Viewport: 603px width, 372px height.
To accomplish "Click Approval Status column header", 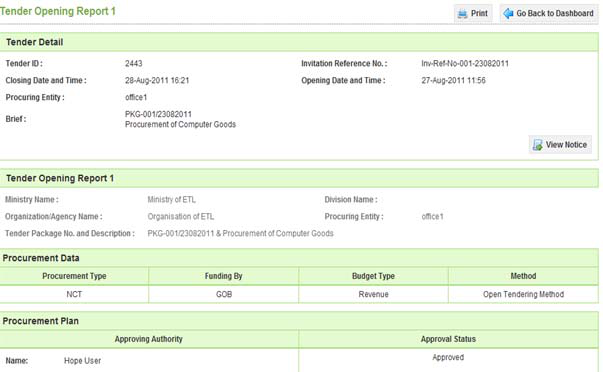I will point(448,339).
